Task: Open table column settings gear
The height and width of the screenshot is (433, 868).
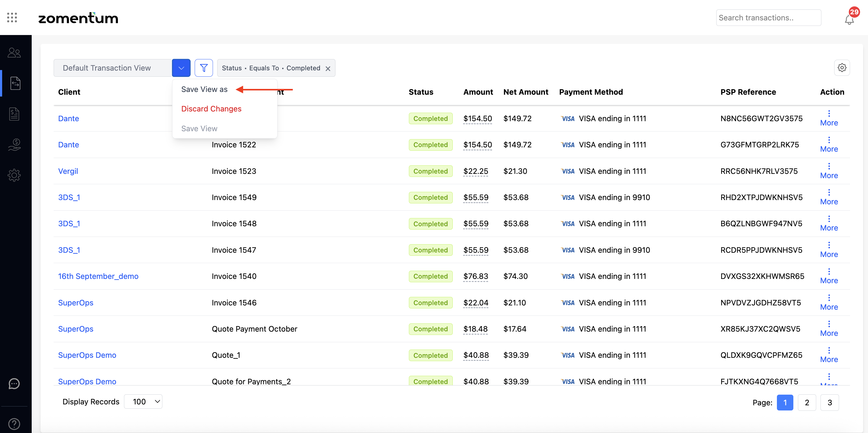Action: point(842,68)
